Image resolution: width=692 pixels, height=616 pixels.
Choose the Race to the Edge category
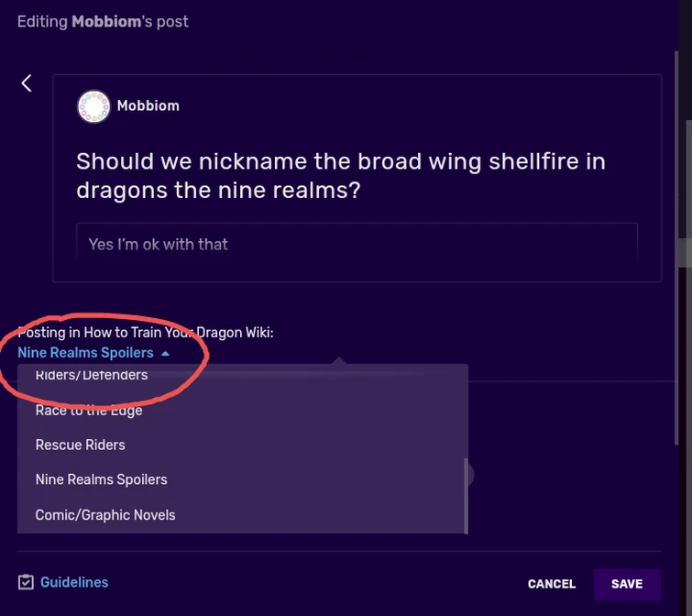coord(89,410)
